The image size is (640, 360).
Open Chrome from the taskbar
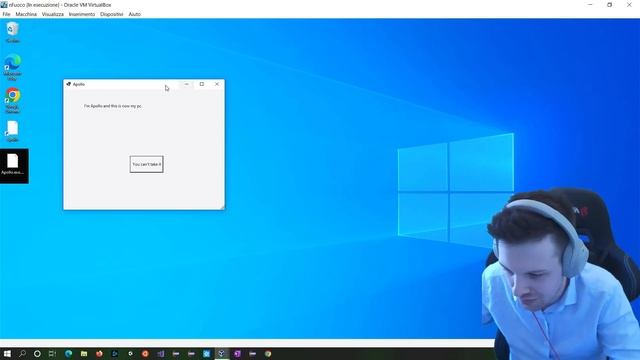coord(268,353)
